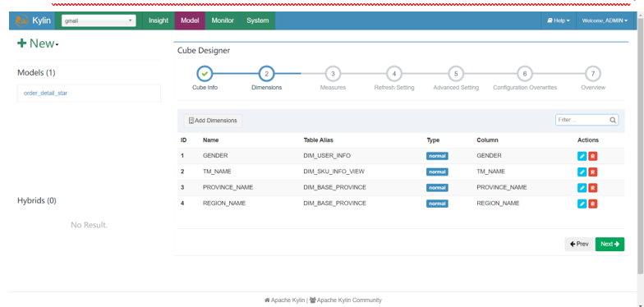Select step 2 Dimensions circle
Viewport: 644px width, 307px height.
[266, 74]
